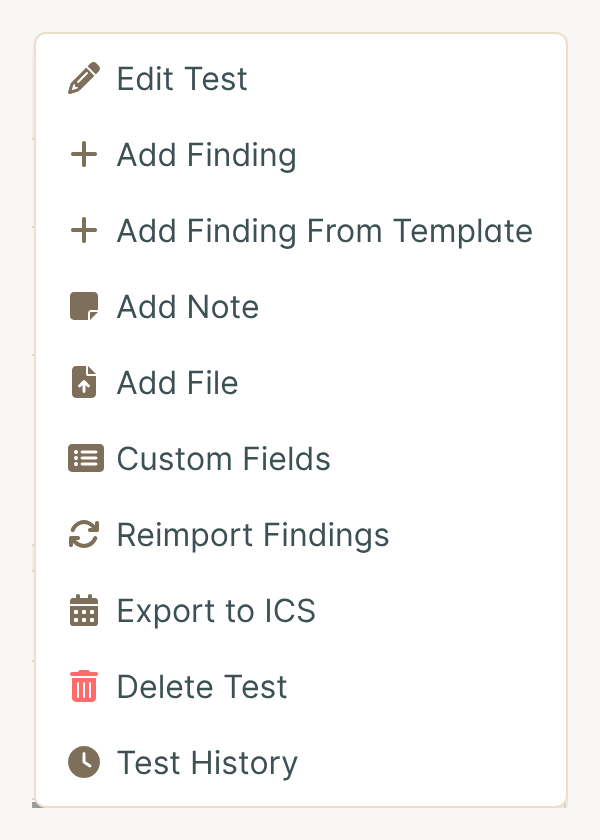This screenshot has height=840, width=600.
Task: Select Edit Test from the menu
Action: point(301,78)
